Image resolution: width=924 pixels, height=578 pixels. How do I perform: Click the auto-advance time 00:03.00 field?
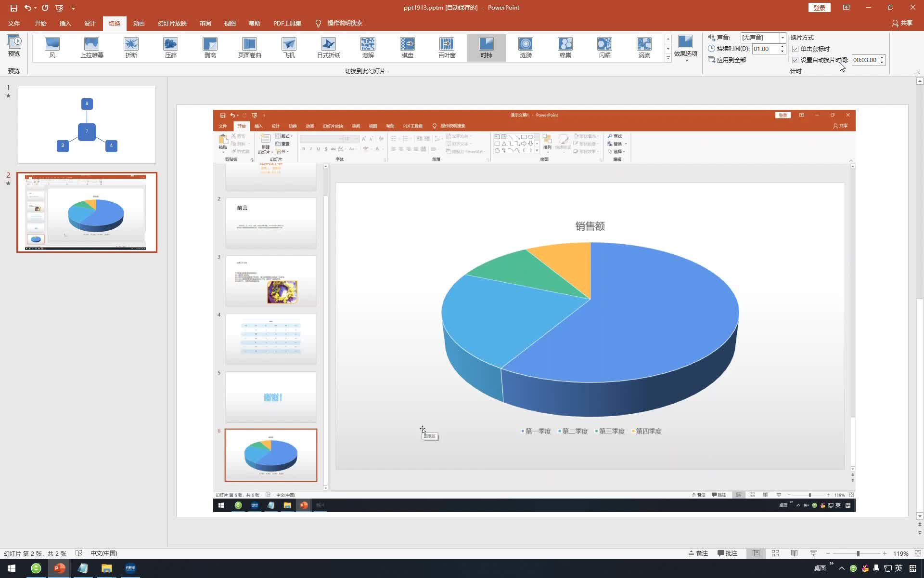click(865, 60)
